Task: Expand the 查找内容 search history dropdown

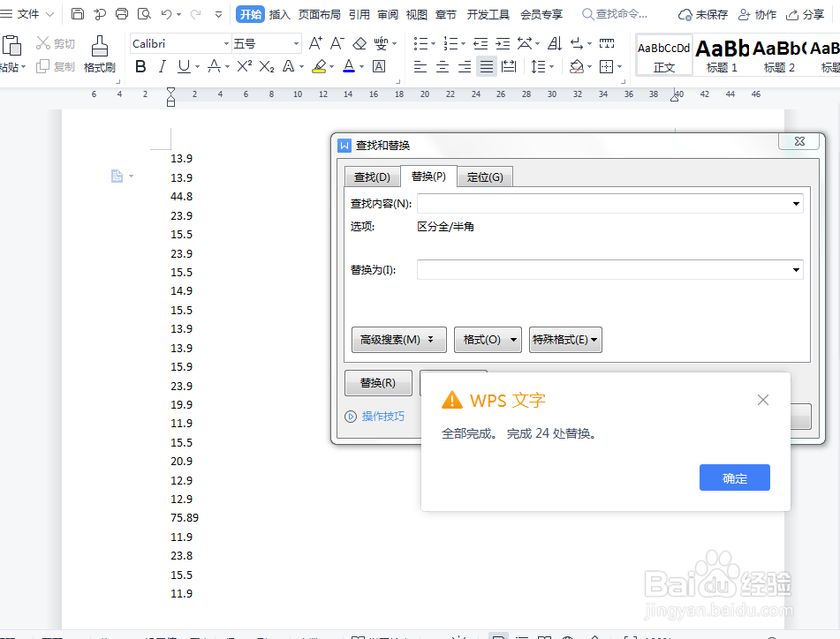Action: [796, 202]
